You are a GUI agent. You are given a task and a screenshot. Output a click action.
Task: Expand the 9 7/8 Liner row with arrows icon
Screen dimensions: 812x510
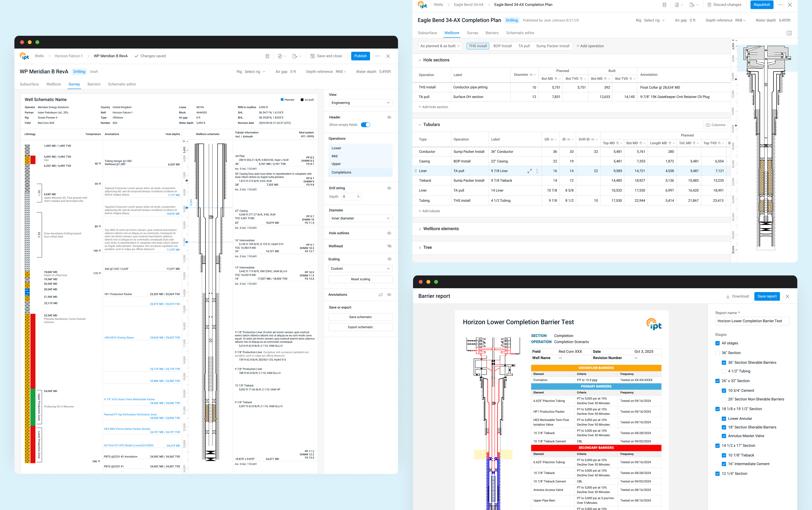pos(529,171)
